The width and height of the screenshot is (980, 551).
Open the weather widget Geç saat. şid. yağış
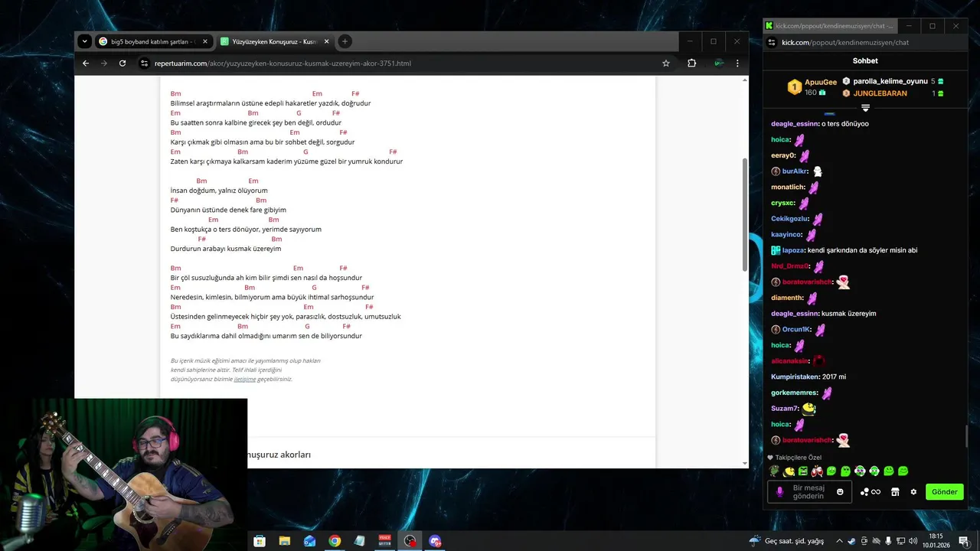(x=787, y=541)
